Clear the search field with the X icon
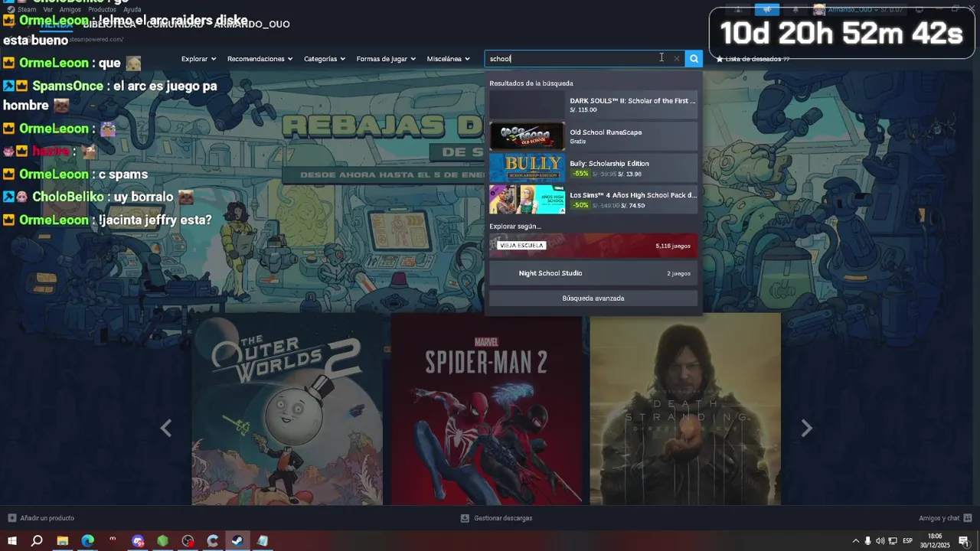 (676, 59)
